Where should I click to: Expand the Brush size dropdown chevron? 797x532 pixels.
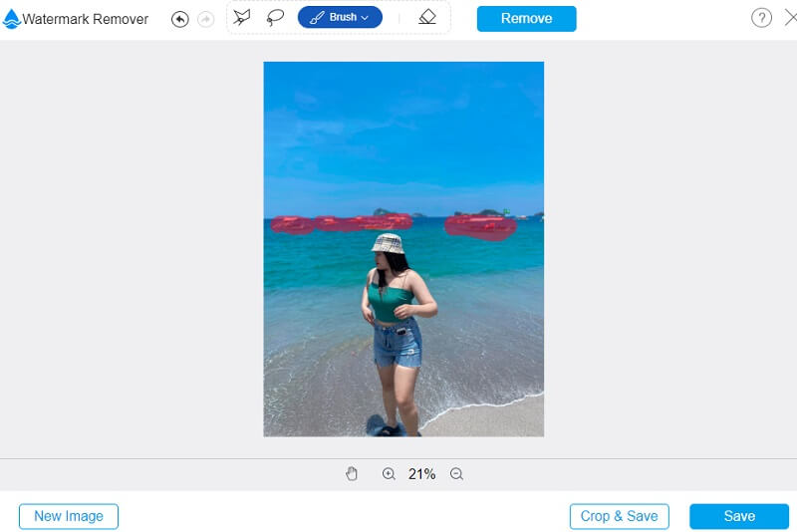365,18
